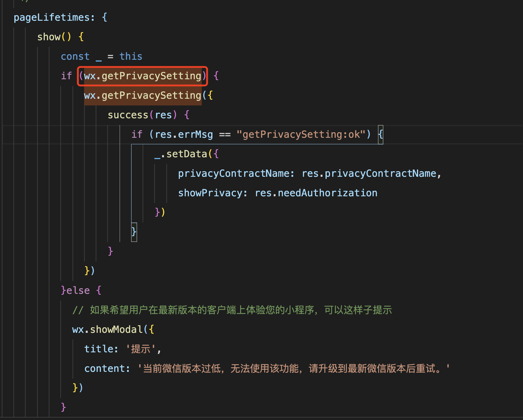This screenshot has height=420, width=523.
Task: Click the wx.getPrivacySetting call before "({"
Action: pos(143,95)
